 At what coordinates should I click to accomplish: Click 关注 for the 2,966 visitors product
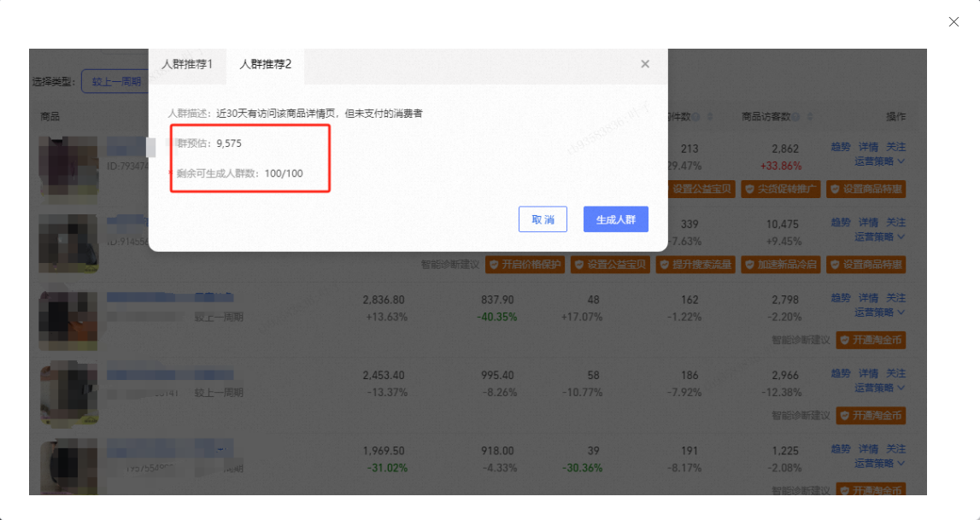pyautogui.click(x=895, y=373)
